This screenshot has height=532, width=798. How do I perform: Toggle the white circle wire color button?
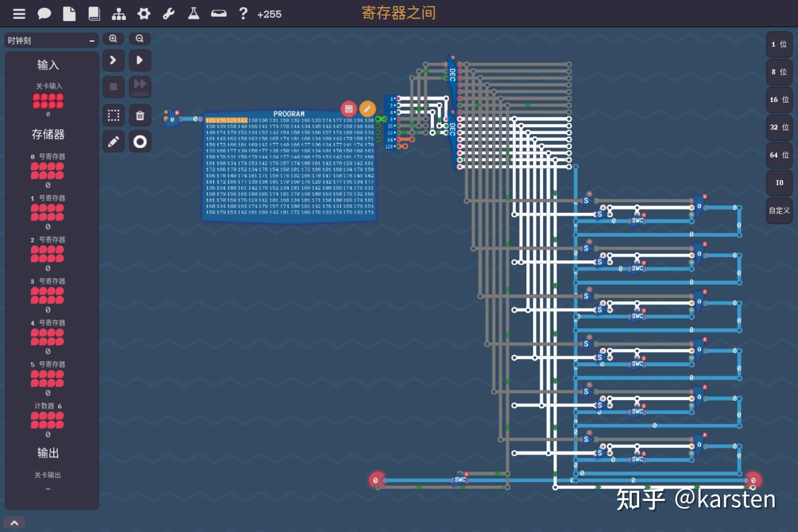pyautogui.click(x=140, y=141)
